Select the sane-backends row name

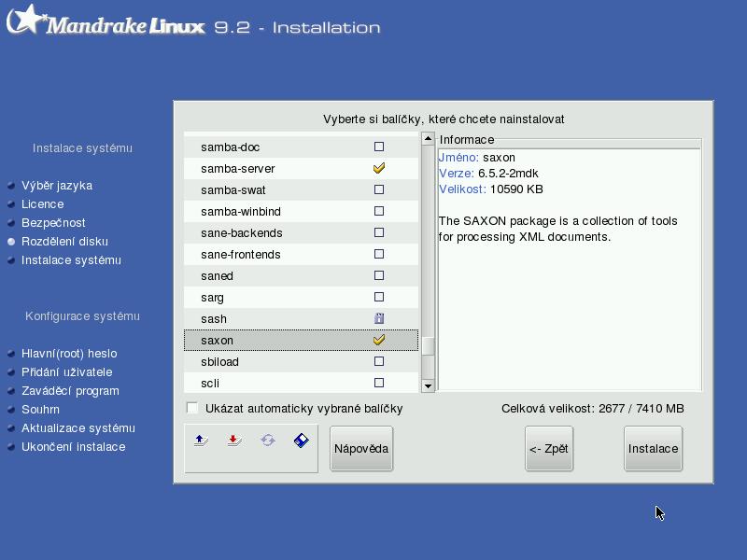[x=242, y=232]
